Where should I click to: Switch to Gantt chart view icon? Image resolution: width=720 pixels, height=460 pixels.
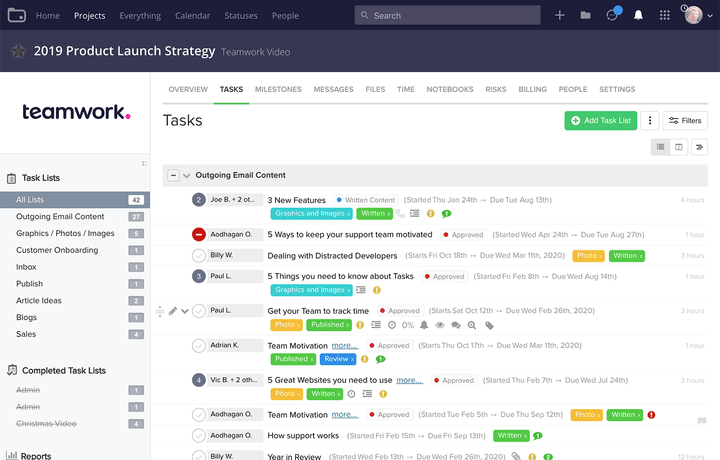point(699,147)
